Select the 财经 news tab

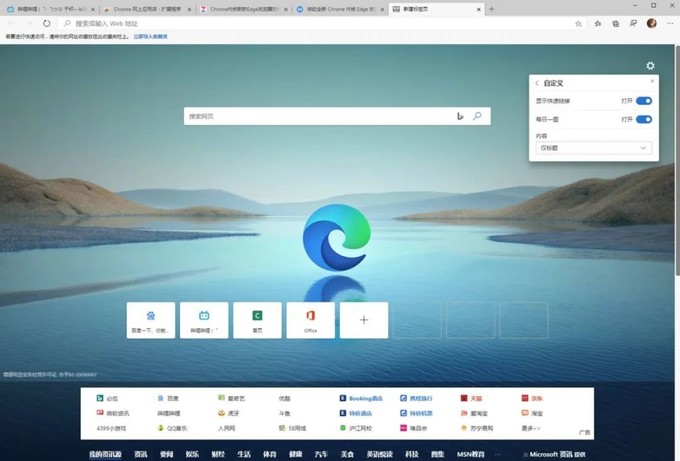click(218, 454)
